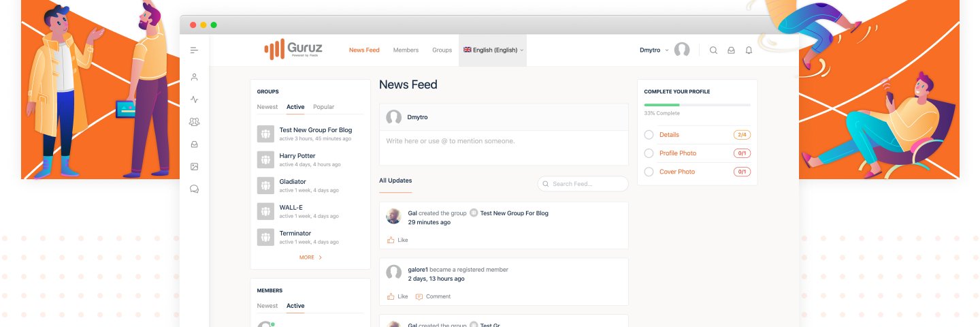Click the profile completion progress bar
980x327 pixels.
pos(697,105)
